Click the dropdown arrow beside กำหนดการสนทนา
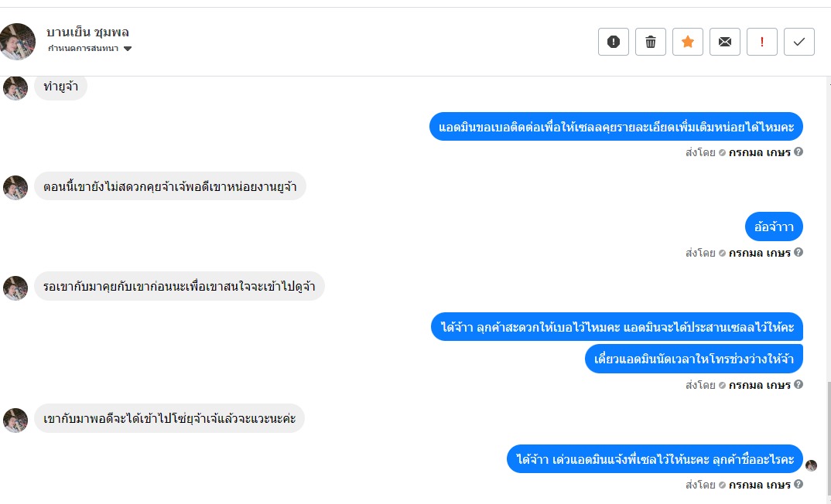 coord(128,49)
